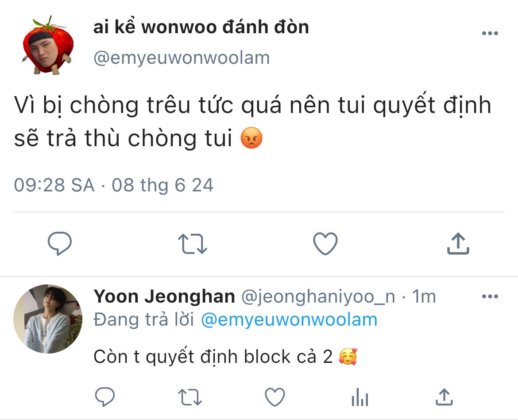Open the Yoon Jeonghan display name

pyautogui.click(x=164, y=296)
